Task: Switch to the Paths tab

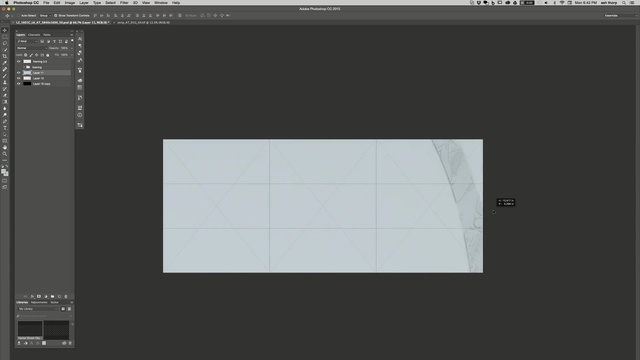Action: point(47,35)
